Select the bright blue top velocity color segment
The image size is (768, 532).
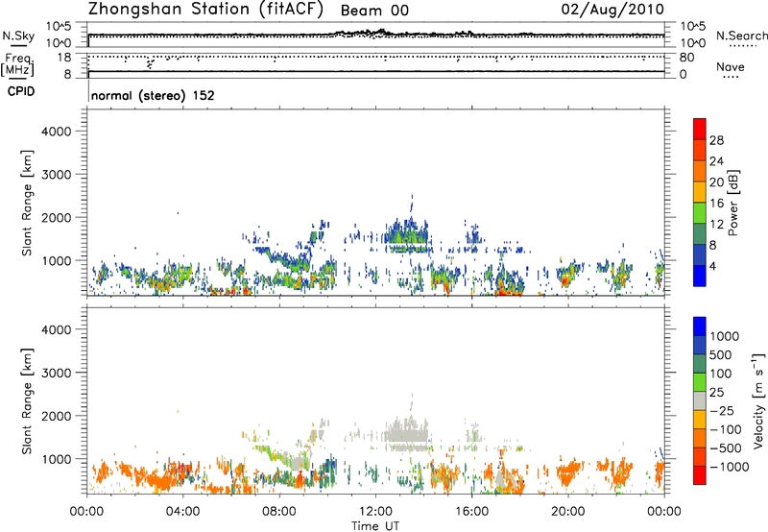point(700,326)
